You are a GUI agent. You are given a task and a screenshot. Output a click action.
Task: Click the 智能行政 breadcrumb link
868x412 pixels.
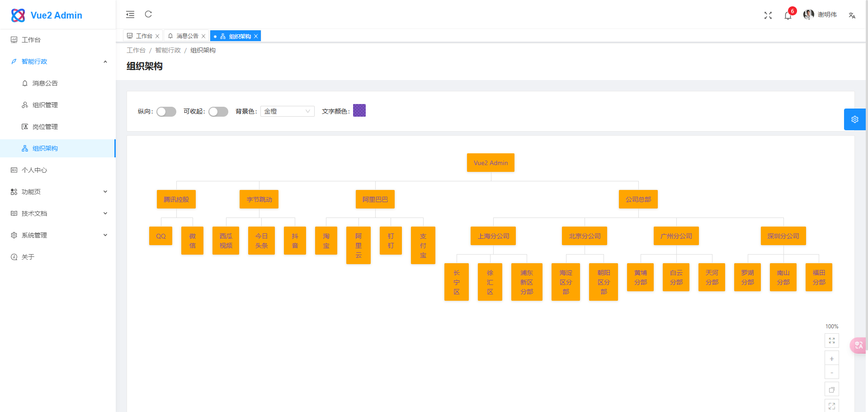coord(168,50)
